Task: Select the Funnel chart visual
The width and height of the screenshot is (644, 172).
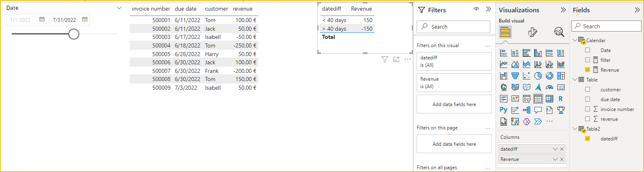Action: [x=515, y=76]
